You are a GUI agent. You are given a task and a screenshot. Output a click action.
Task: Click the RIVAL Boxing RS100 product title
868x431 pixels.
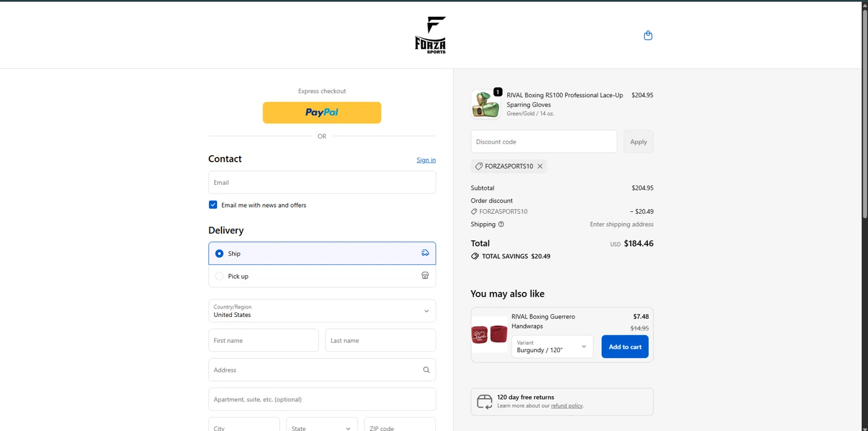coord(565,100)
